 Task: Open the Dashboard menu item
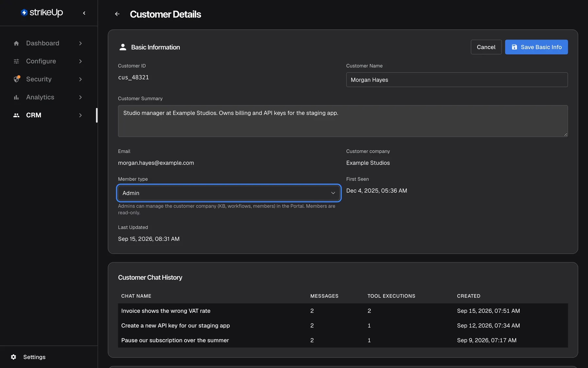click(48, 43)
